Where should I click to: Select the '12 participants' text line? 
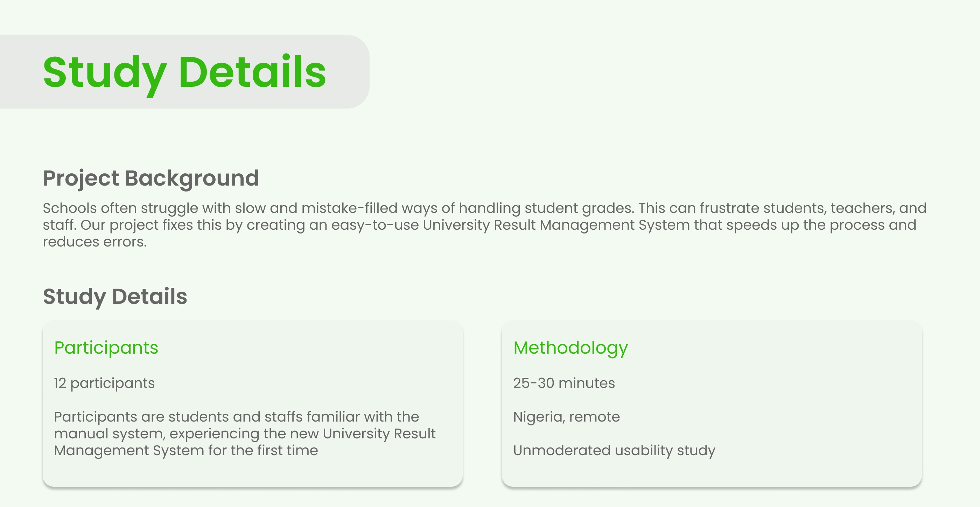point(104,383)
